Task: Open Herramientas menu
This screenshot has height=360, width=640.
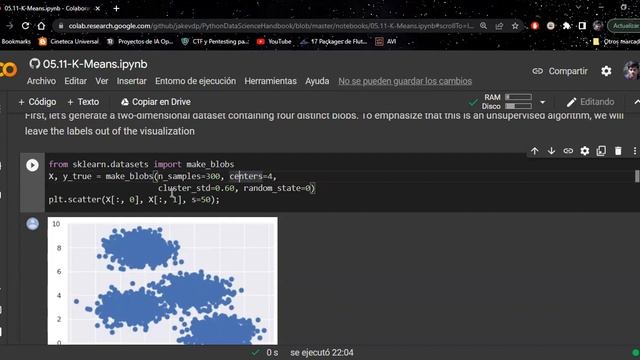Action: pos(271,81)
